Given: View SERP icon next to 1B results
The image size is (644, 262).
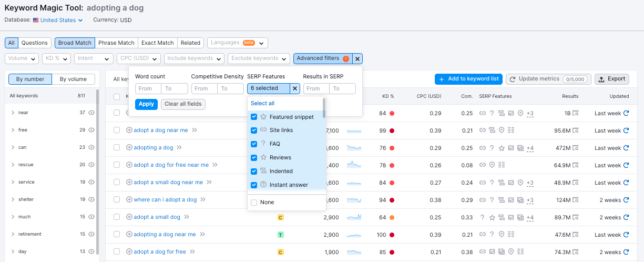Looking at the screenshot, I should click(x=576, y=113).
